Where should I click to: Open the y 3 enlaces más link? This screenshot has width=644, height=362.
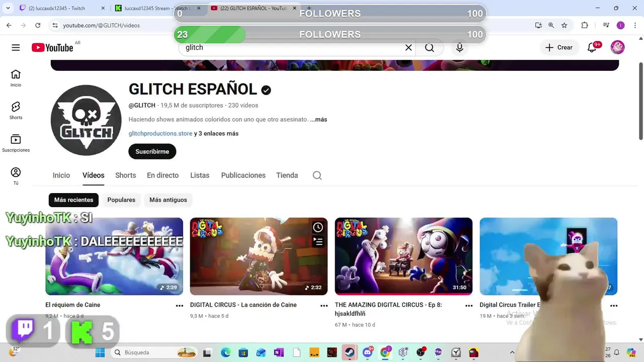pyautogui.click(x=216, y=133)
